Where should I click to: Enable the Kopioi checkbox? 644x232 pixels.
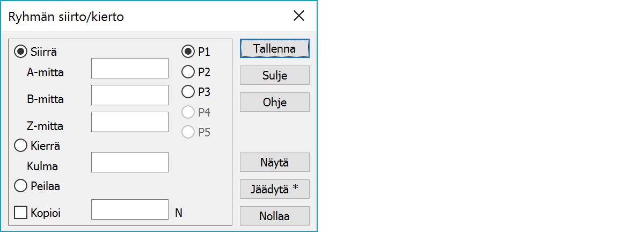21,213
